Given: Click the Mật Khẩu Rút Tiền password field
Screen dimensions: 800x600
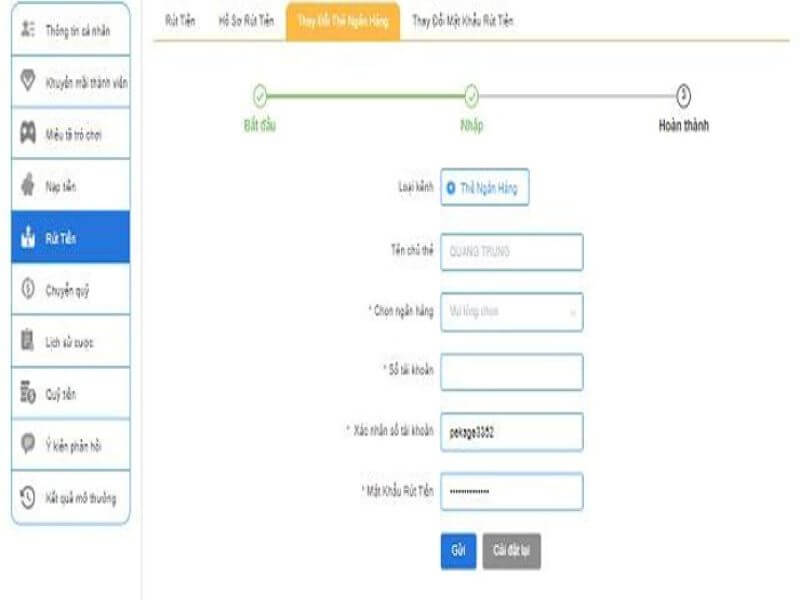Looking at the screenshot, I should click(511, 492).
